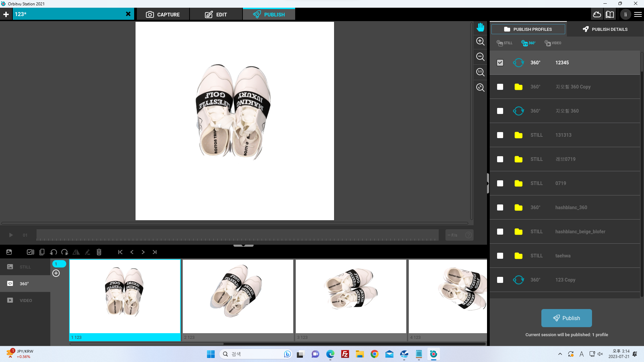644x362 pixels.
Task: Open the Windows Start menu
Action: pos(211,354)
